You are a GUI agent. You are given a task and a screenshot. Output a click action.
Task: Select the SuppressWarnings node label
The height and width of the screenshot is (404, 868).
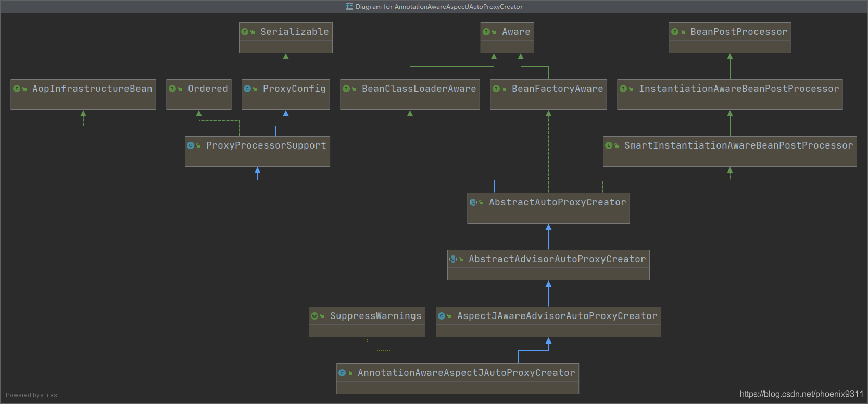tap(375, 316)
